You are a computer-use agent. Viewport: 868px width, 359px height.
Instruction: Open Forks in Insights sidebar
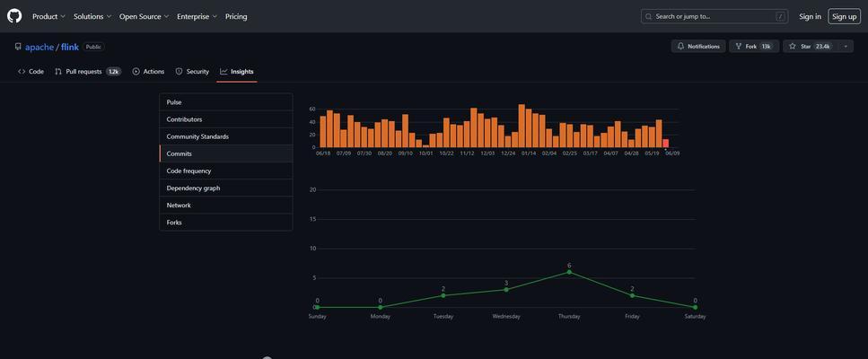226,223
